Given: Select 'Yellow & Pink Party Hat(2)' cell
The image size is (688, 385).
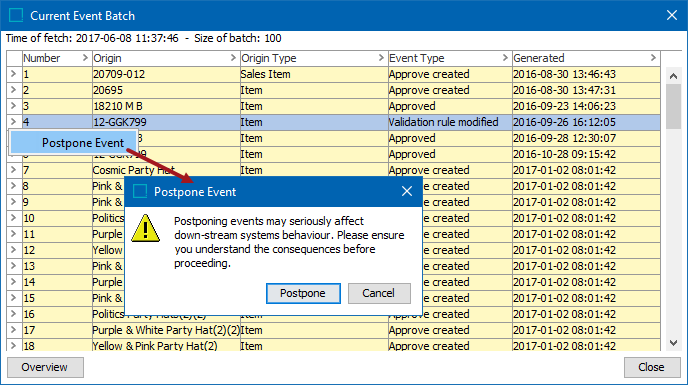Looking at the screenshot, I should [x=166, y=346].
